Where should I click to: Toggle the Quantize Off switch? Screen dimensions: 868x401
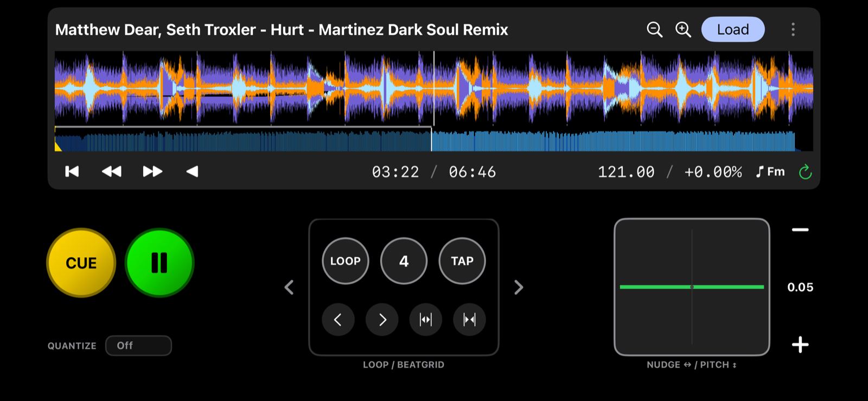tap(138, 346)
